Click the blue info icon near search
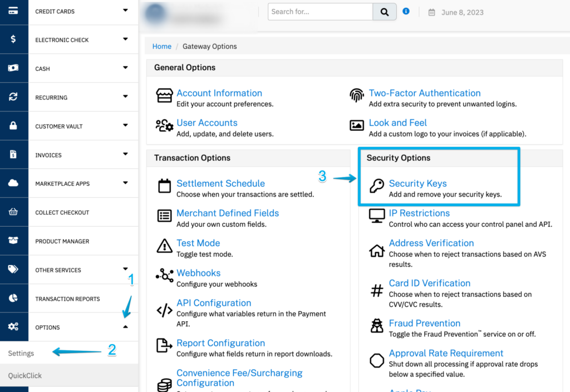 point(406,11)
